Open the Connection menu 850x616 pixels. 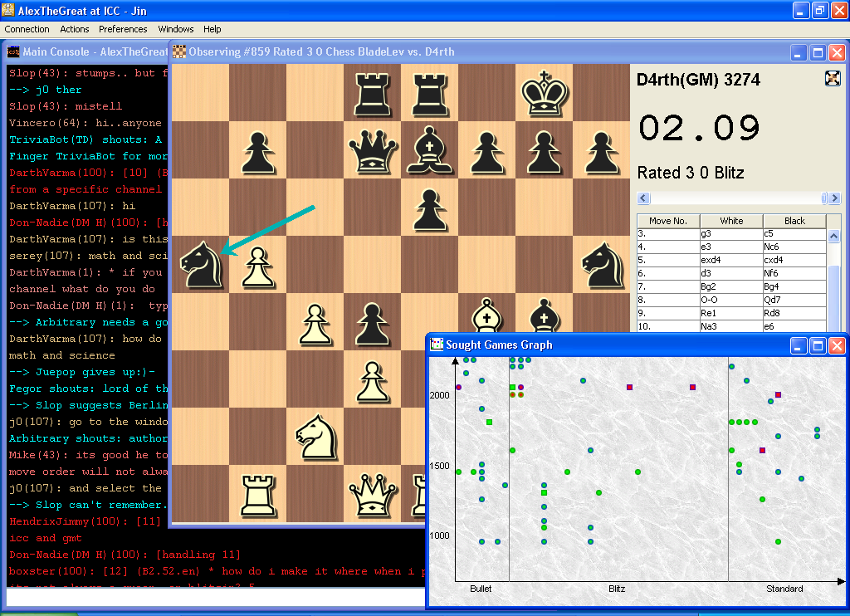click(x=27, y=29)
